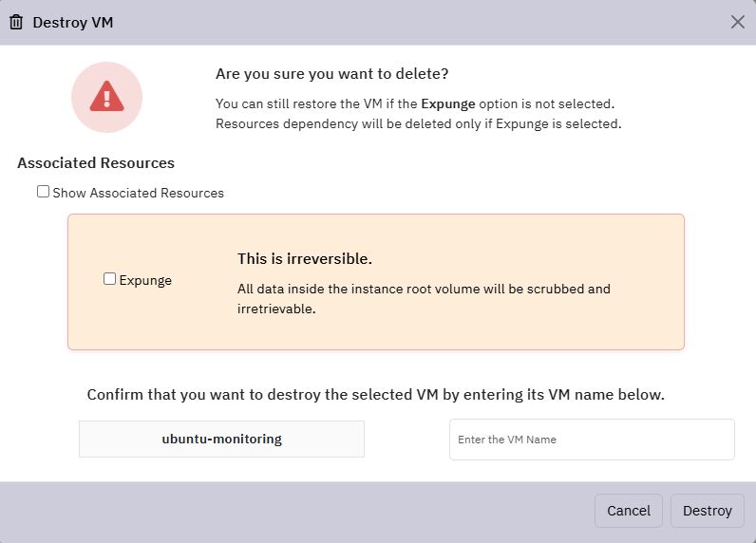Image resolution: width=756 pixels, height=543 pixels.
Task: Focus the Enter the VM Name field
Action: point(592,440)
